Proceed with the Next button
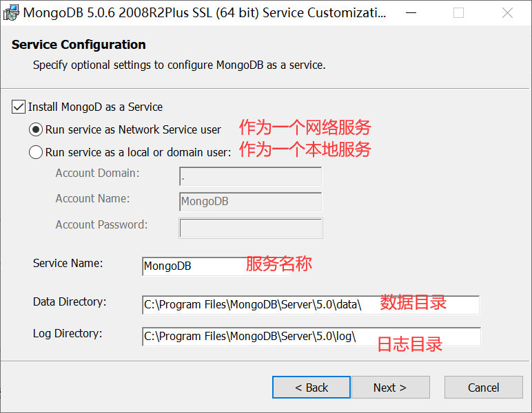The image size is (532, 413). [x=391, y=388]
